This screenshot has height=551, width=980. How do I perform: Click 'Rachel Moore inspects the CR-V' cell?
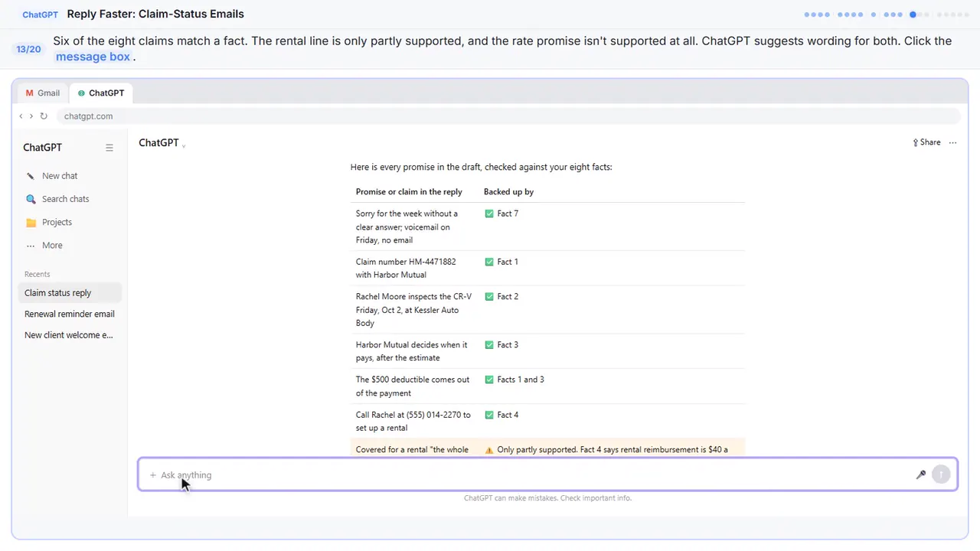[413, 310]
